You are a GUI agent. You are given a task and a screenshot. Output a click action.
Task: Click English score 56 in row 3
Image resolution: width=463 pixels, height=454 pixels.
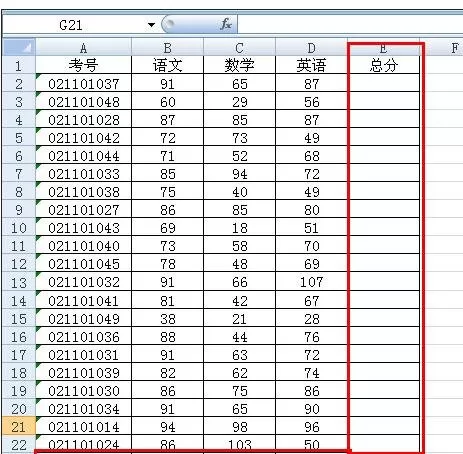coord(312,101)
